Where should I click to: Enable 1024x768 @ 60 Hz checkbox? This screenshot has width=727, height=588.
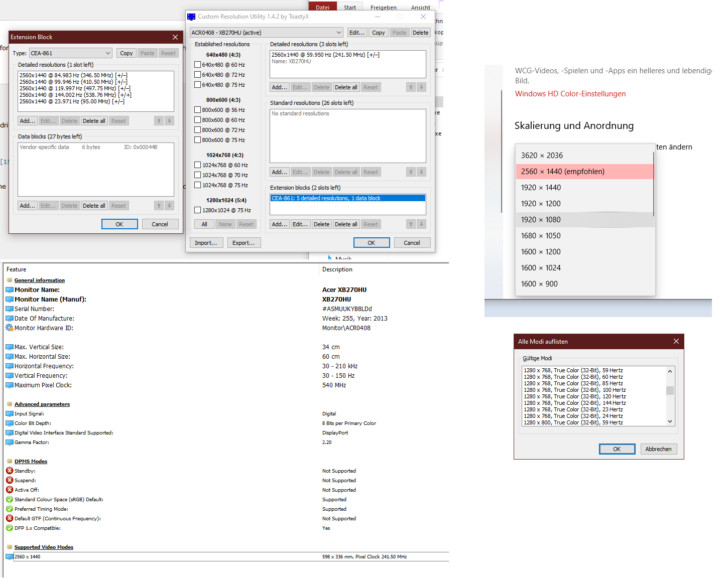[198, 165]
